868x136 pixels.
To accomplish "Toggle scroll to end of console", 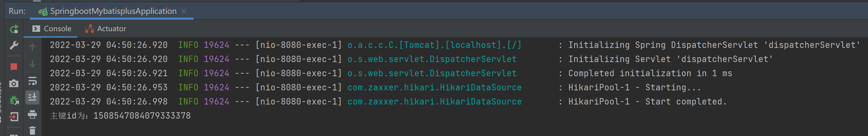I will click(x=32, y=97).
